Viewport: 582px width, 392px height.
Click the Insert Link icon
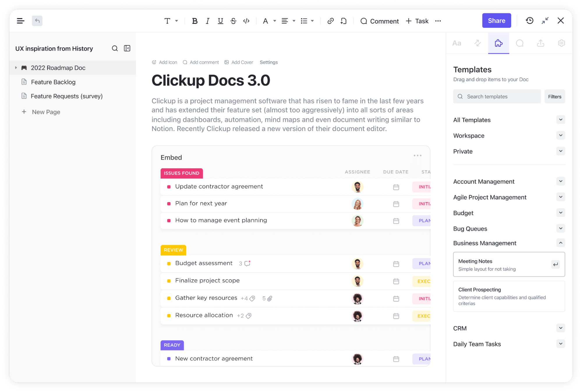click(x=331, y=21)
